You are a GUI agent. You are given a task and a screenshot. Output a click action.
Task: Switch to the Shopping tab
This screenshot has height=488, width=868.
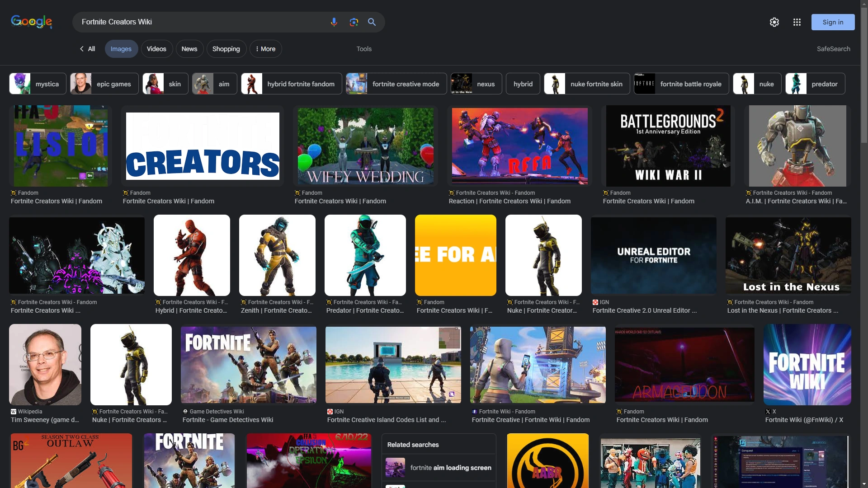click(x=226, y=49)
